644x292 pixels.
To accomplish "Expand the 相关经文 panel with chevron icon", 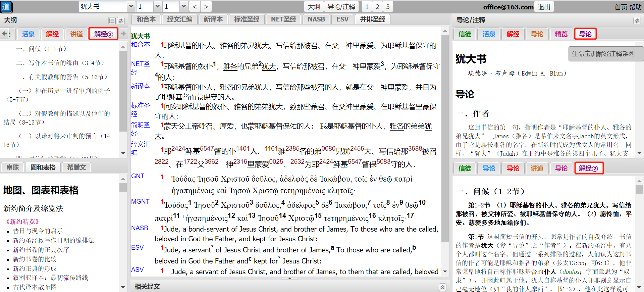I will [x=442, y=287].
